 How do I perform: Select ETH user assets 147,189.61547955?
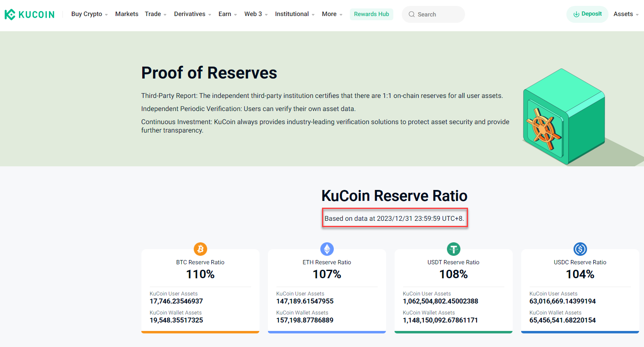click(x=305, y=301)
